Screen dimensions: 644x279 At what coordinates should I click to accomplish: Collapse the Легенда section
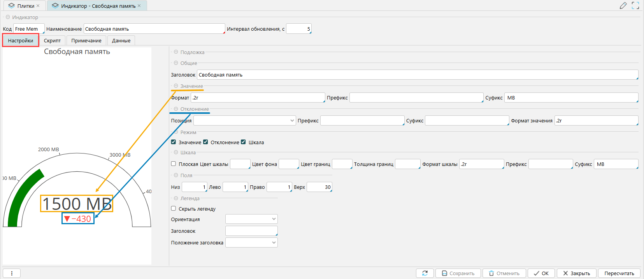(x=176, y=198)
